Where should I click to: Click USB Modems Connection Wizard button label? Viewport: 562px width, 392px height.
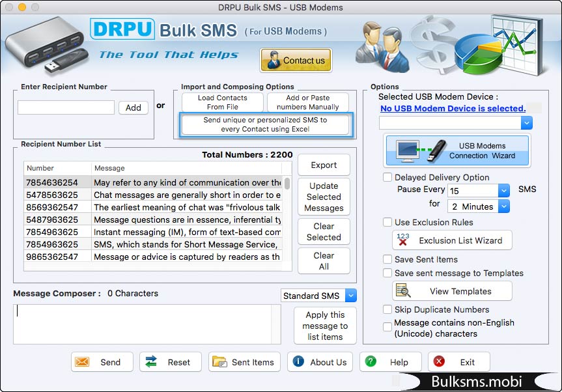tap(482, 150)
